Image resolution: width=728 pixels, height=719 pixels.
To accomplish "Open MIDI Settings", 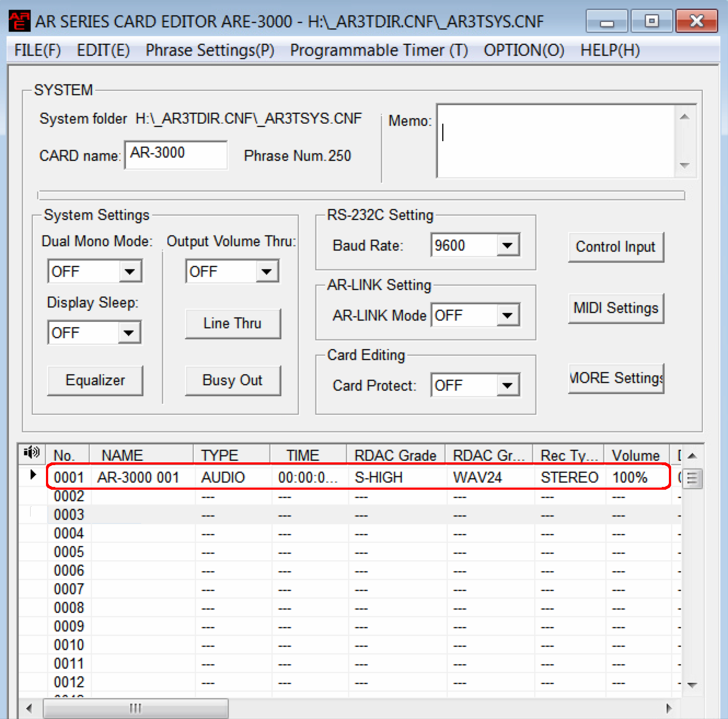I will point(616,308).
